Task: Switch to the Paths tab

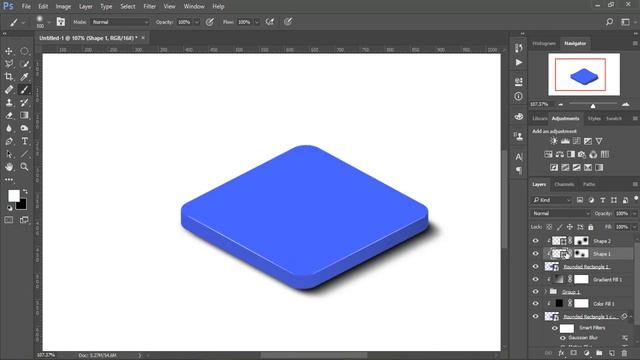Action: [x=589, y=184]
